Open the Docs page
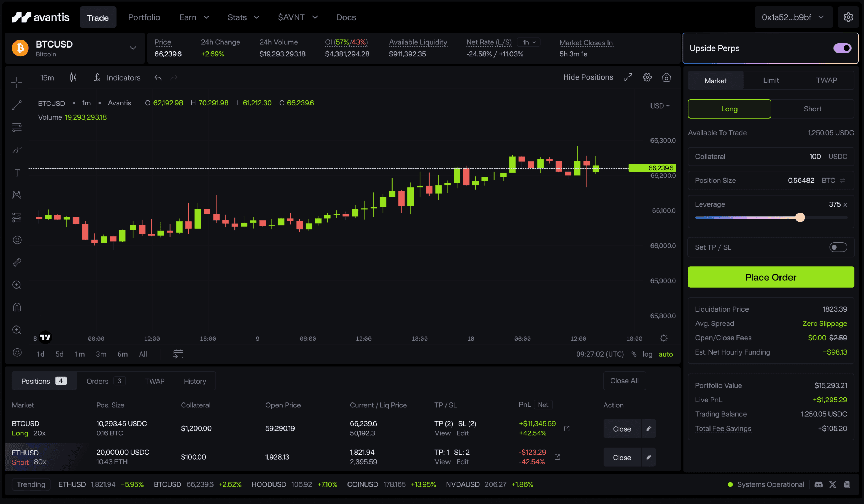 click(346, 17)
